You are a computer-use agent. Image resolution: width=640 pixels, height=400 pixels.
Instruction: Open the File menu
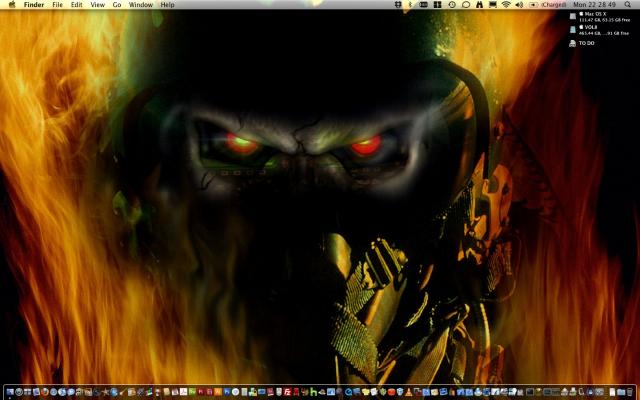[58, 5]
